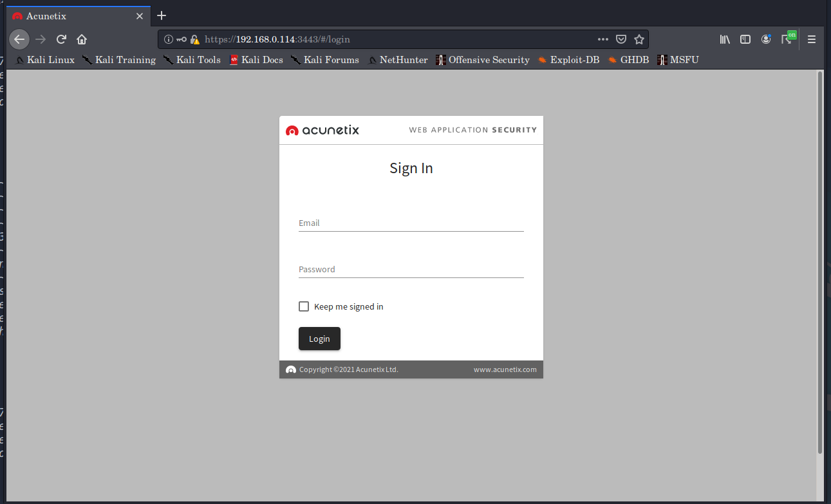Image resolution: width=831 pixels, height=504 pixels.
Task: Save page to Pocket icon
Action: coord(621,39)
